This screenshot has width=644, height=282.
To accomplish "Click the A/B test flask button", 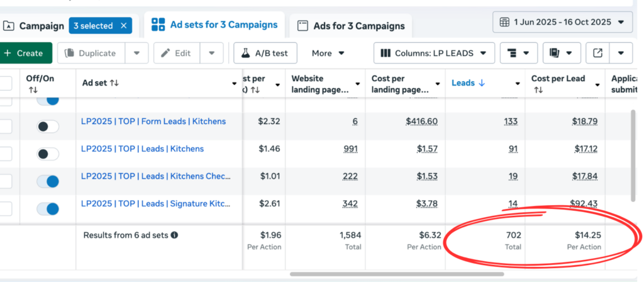I will (265, 53).
